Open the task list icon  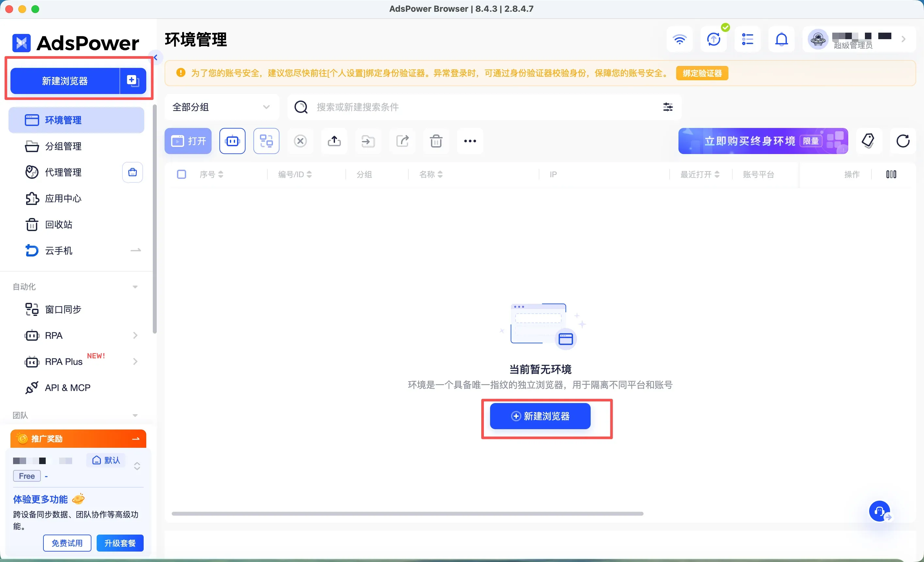[747, 39]
